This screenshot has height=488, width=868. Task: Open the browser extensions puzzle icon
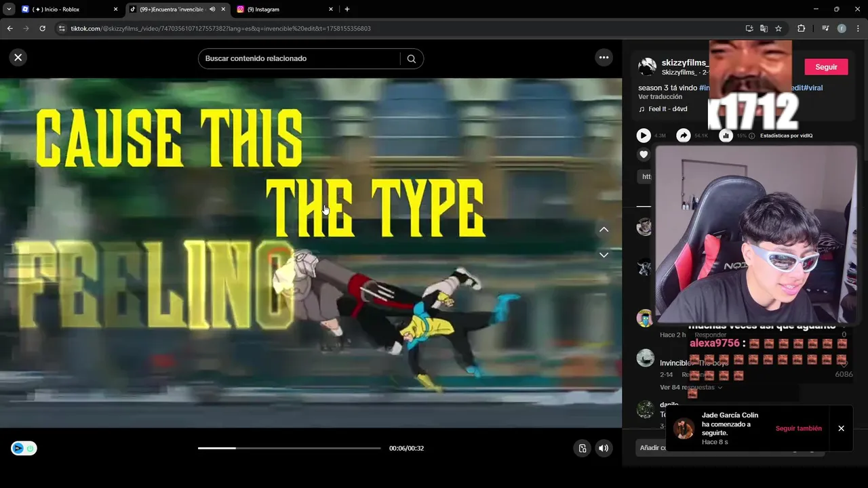[801, 28]
